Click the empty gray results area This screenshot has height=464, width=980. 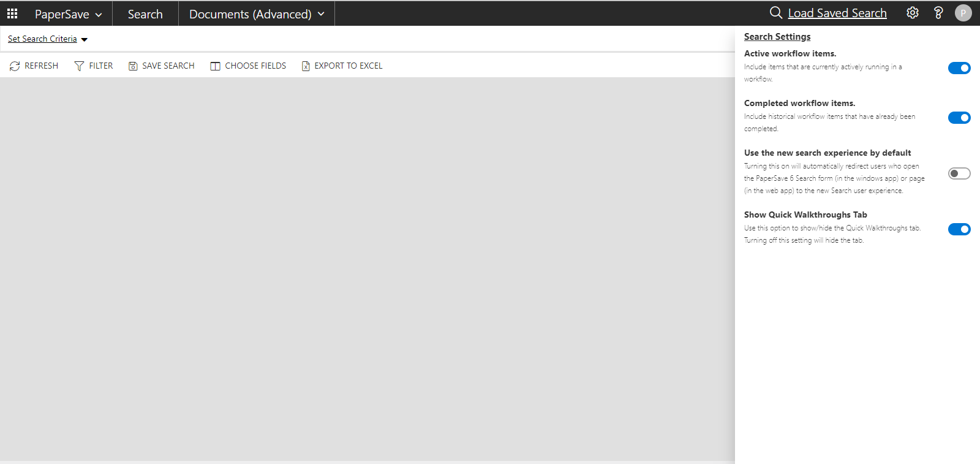coord(367,270)
